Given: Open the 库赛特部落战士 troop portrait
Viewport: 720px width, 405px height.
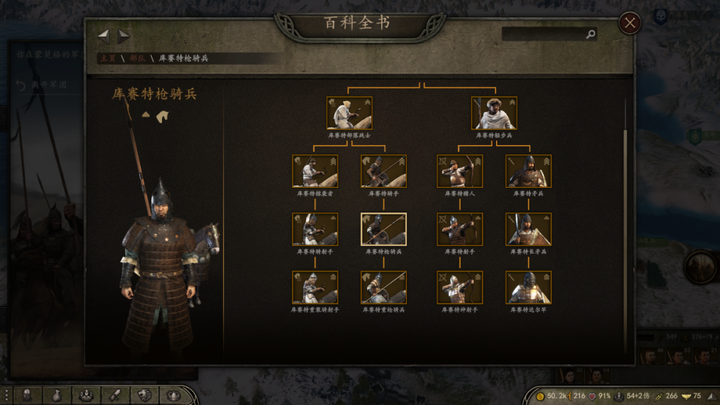Looking at the screenshot, I should click(x=349, y=113).
